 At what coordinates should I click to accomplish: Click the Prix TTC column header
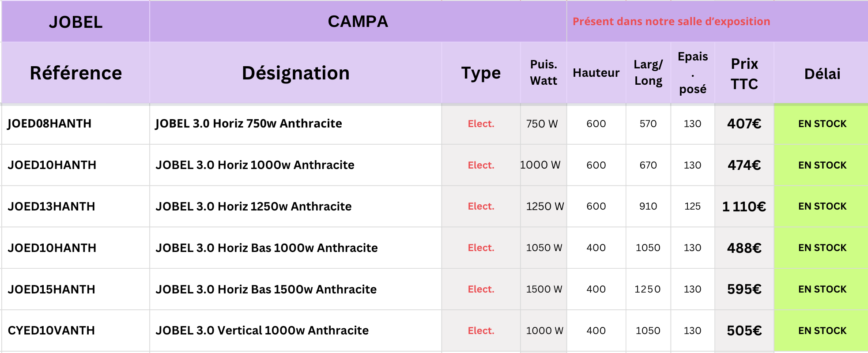[x=744, y=74]
